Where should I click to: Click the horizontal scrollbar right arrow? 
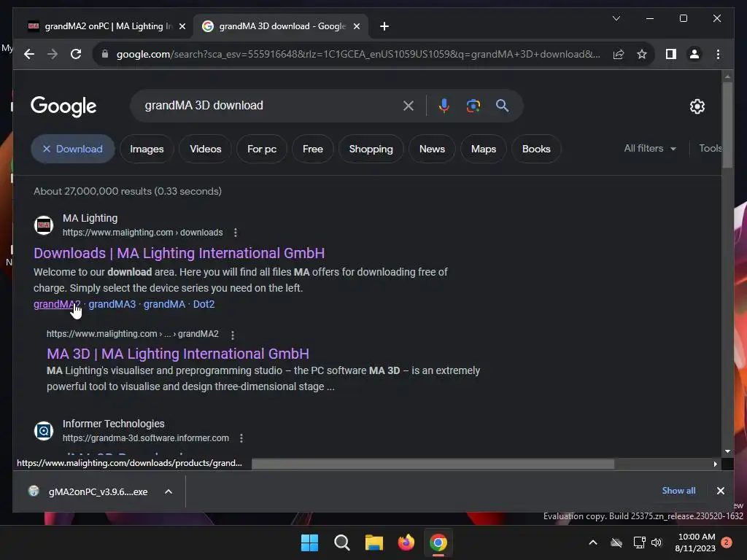715,464
